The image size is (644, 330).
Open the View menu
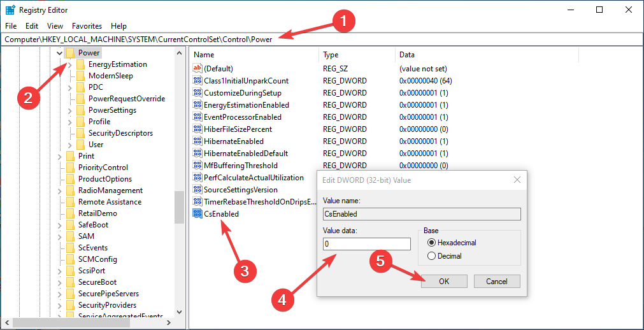[x=55, y=26]
